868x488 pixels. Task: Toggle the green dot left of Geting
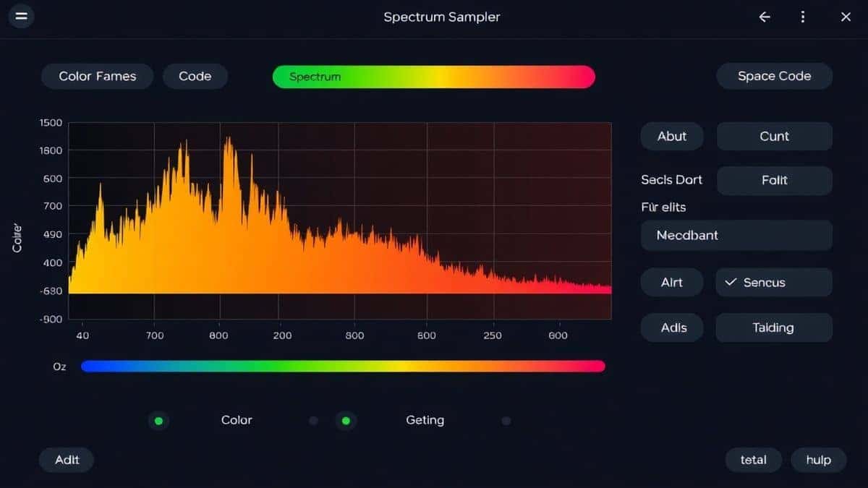346,421
